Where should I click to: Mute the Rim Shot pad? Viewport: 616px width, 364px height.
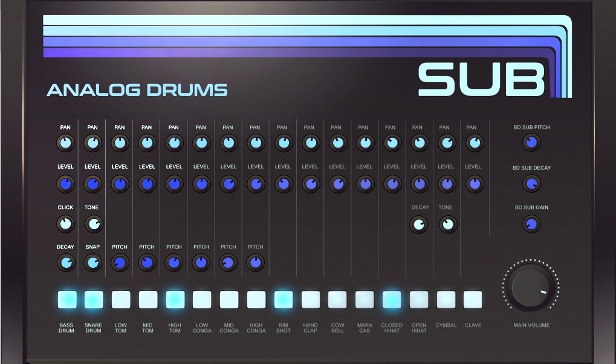(x=283, y=298)
